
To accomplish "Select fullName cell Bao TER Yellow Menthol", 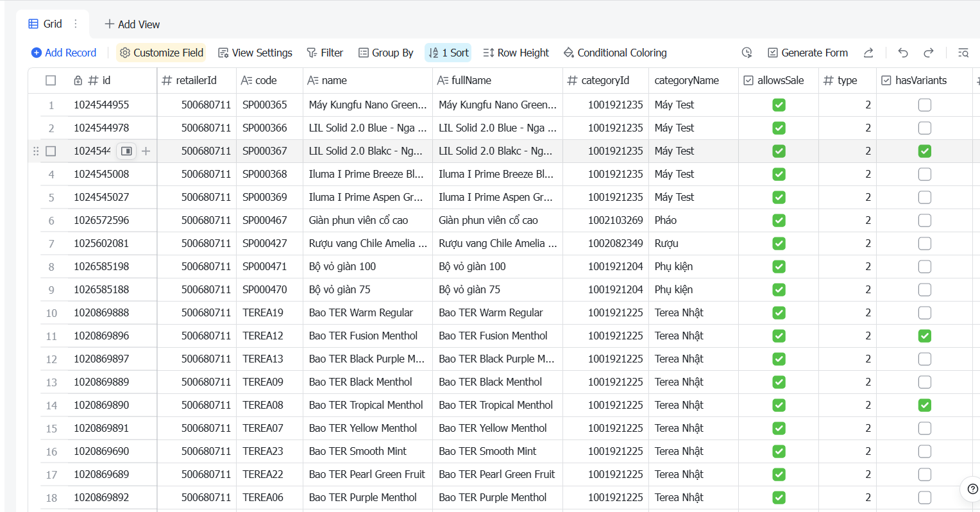I will click(x=498, y=428).
